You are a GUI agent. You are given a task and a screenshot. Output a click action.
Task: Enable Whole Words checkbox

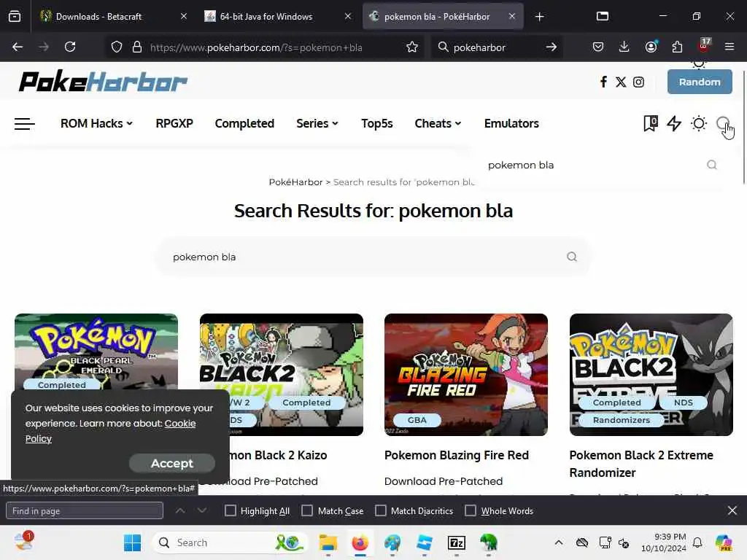click(471, 510)
